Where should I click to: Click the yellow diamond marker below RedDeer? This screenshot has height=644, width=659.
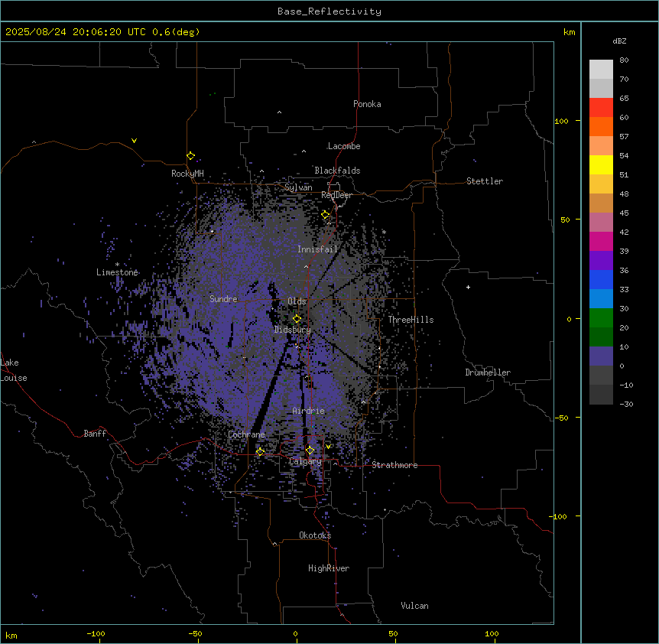[326, 215]
